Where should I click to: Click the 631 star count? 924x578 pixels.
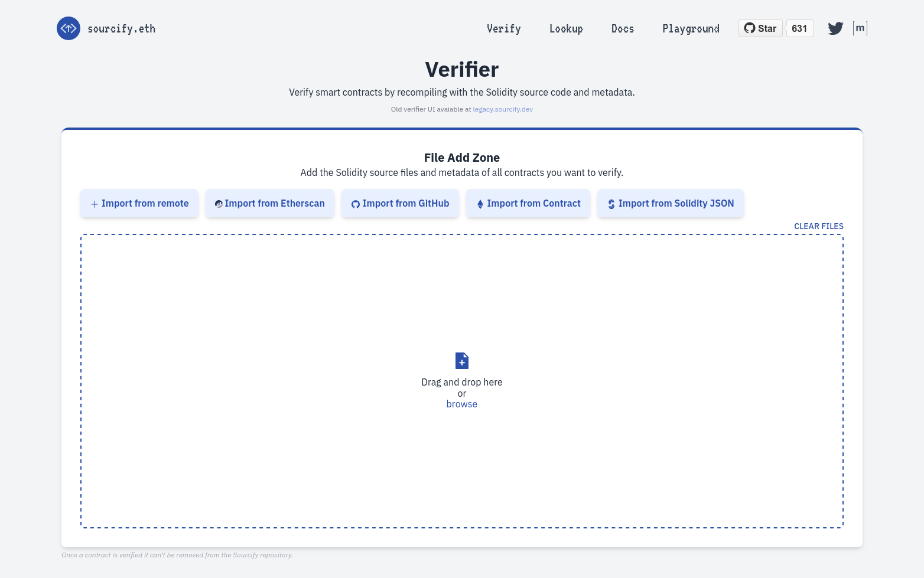[800, 28]
